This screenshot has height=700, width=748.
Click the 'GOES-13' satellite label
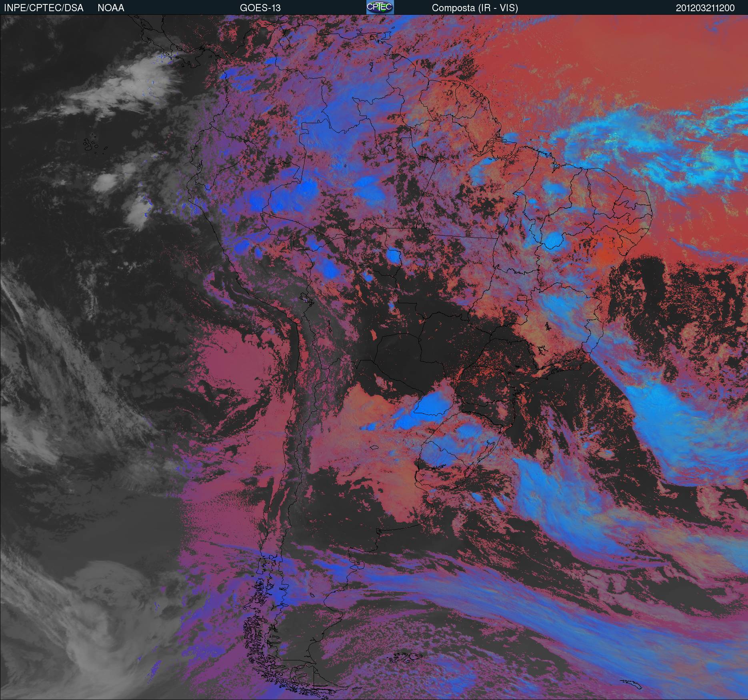point(260,8)
